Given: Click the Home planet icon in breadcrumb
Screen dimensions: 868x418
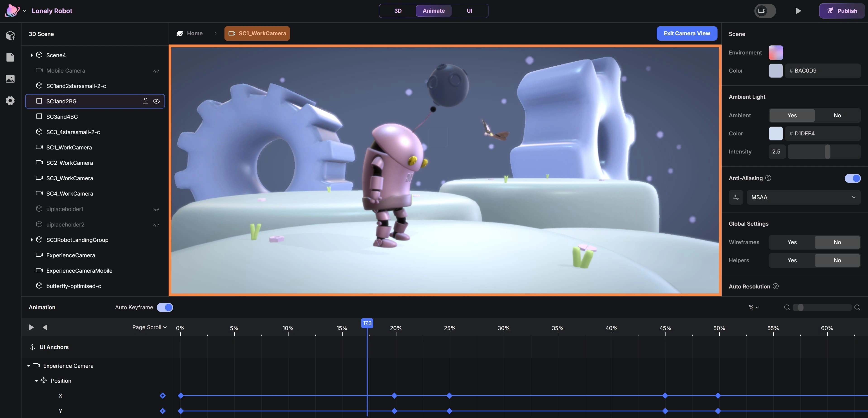Looking at the screenshot, I should 180,33.
